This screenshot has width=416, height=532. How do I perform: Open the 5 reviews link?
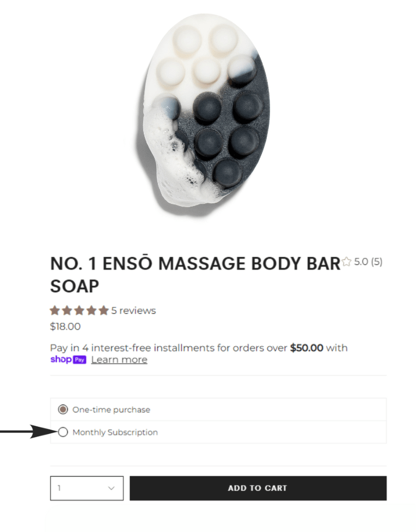coord(133,311)
